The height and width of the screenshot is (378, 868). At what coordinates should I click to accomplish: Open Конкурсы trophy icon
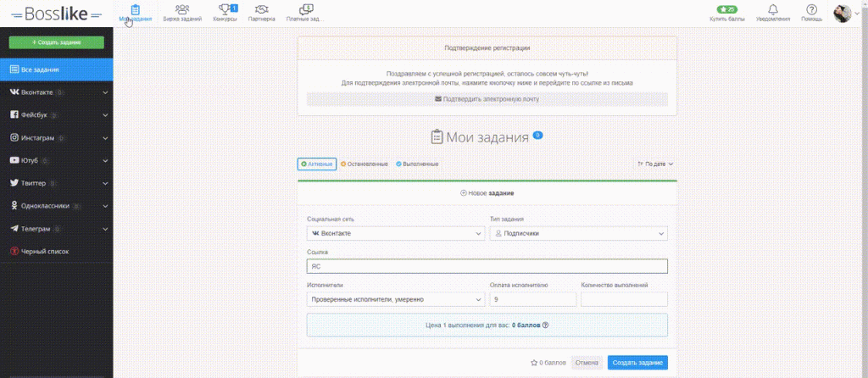pos(225,8)
